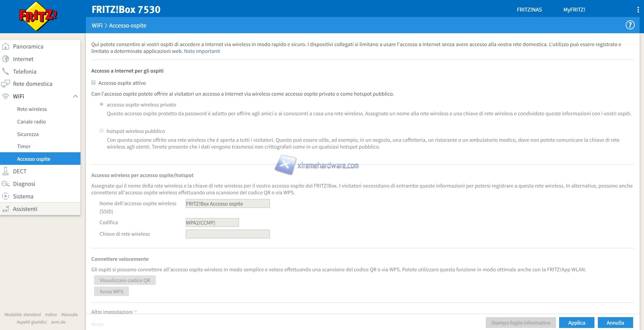Expand Altre impostazioni section
644x330 pixels.
pyautogui.click(x=114, y=312)
